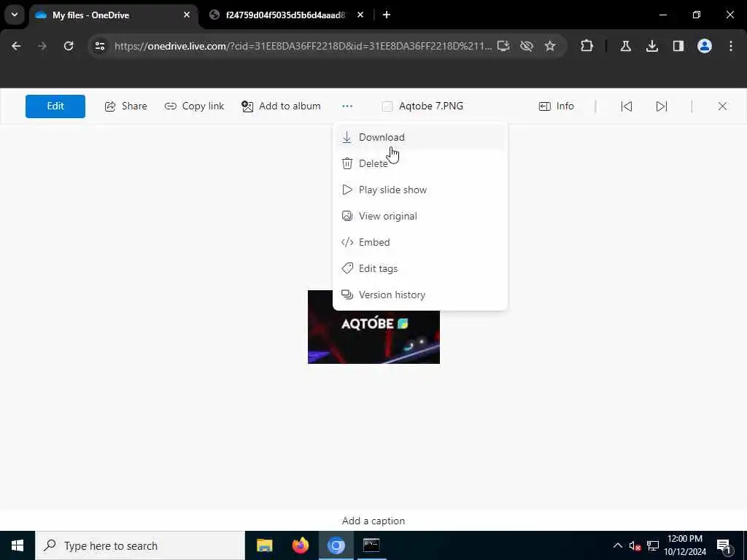Open site information icon in address bar
Screen dimensions: 747x560
pos(100,46)
